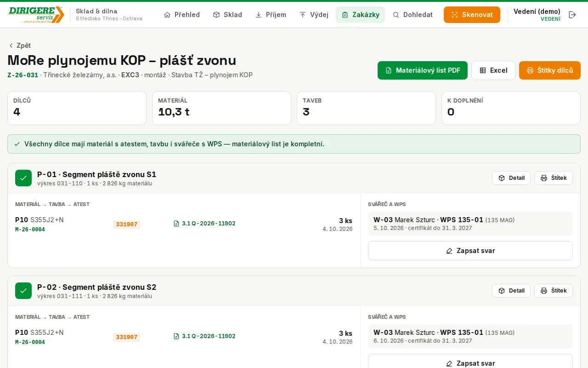
Task: Print Štítek for part P-01
Action: point(554,178)
